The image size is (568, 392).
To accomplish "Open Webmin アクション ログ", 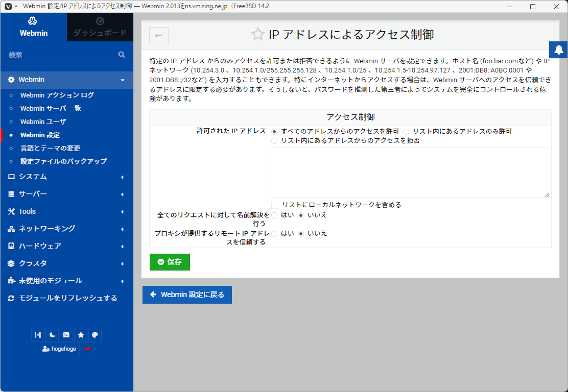I will [x=57, y=95].
